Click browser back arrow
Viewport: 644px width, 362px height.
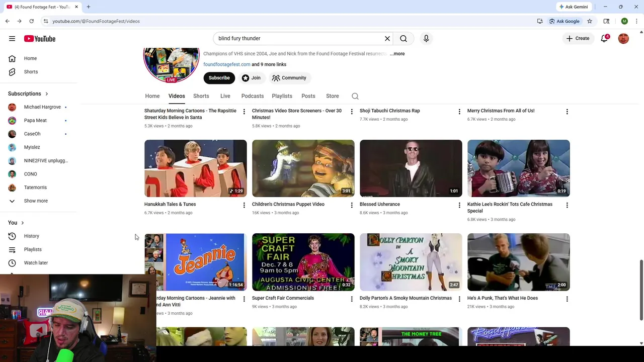[x=7, y=21]
